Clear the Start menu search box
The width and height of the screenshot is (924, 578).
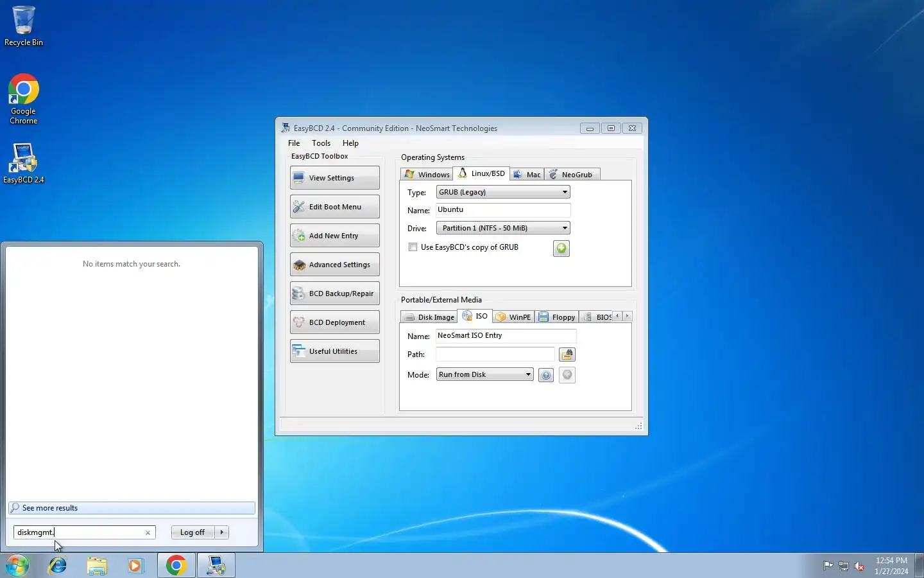pyautogui.click(x=148, y=532)
